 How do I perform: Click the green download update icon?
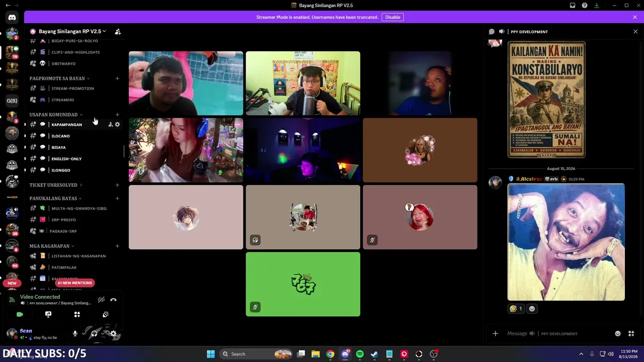pyautogui.click(x=597, y=6)
